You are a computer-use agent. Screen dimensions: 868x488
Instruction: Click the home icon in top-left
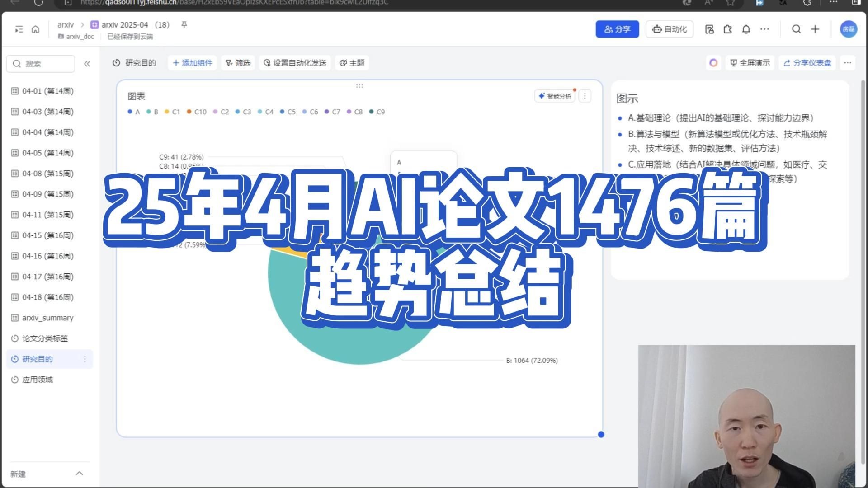[x=35, y=29]
